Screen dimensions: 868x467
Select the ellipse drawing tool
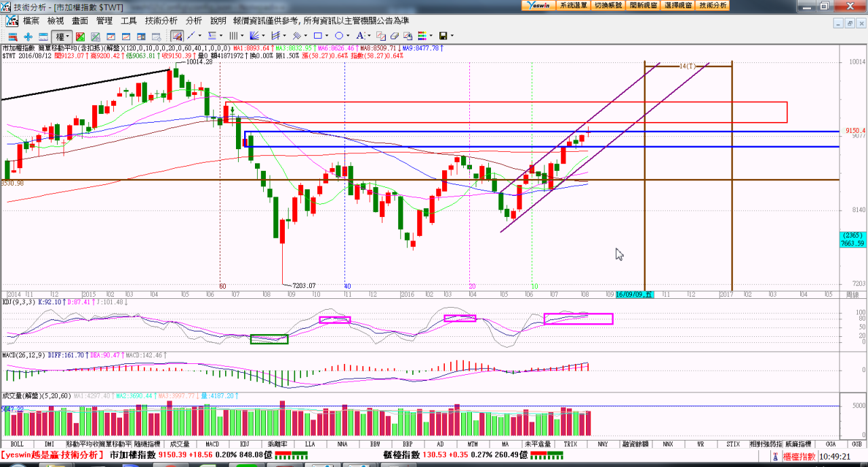[339, 36]
